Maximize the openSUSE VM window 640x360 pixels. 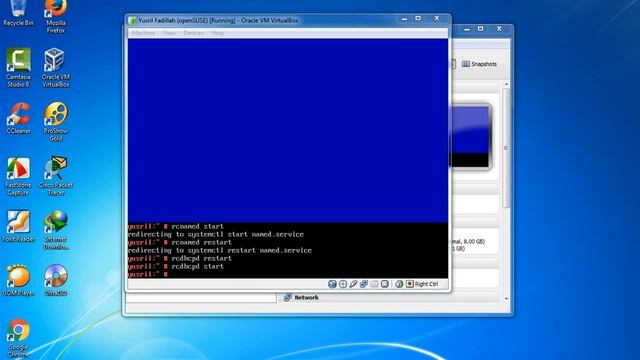pos(418,19)
